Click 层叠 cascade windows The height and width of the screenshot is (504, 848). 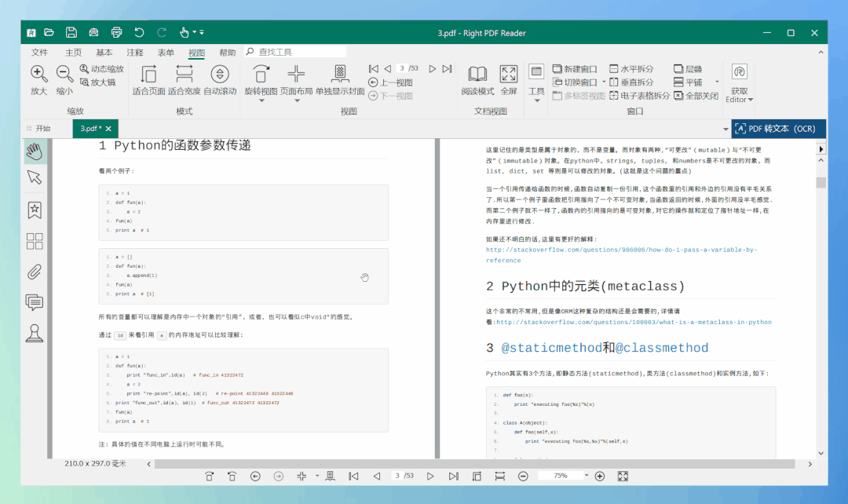pos(688,68)
